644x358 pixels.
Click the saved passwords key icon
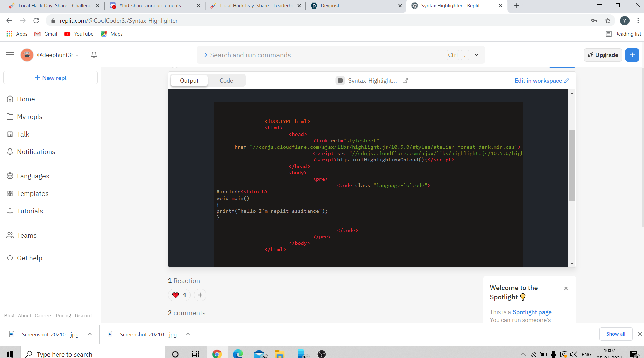pyautogui.click(x=594, y=21)
